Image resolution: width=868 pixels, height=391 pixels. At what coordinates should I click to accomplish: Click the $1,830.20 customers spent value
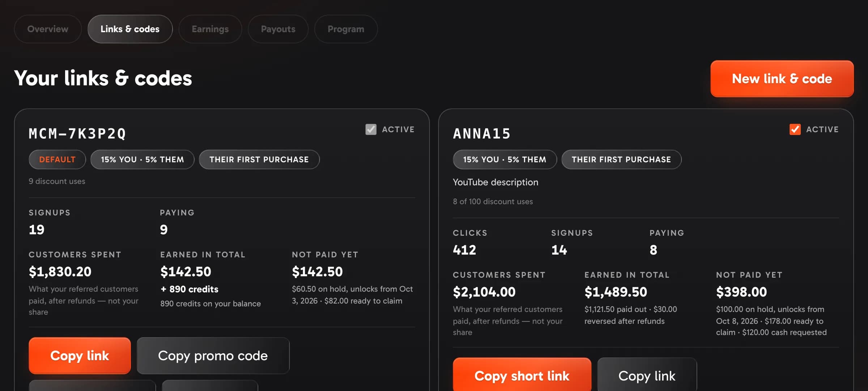(60, 272)
